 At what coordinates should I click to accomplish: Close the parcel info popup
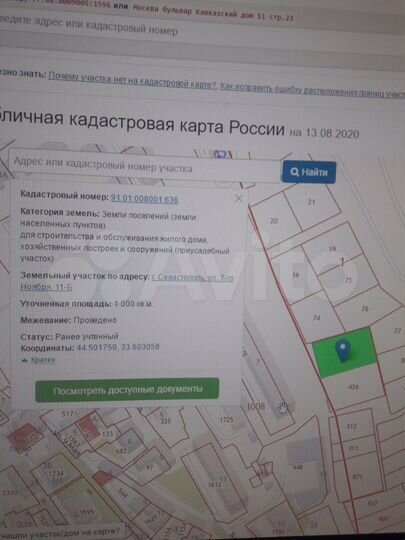point(238,198)
